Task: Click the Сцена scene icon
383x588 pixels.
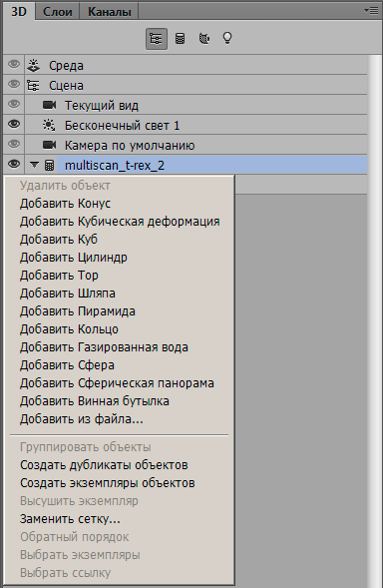Action: (x=33, y=86)
